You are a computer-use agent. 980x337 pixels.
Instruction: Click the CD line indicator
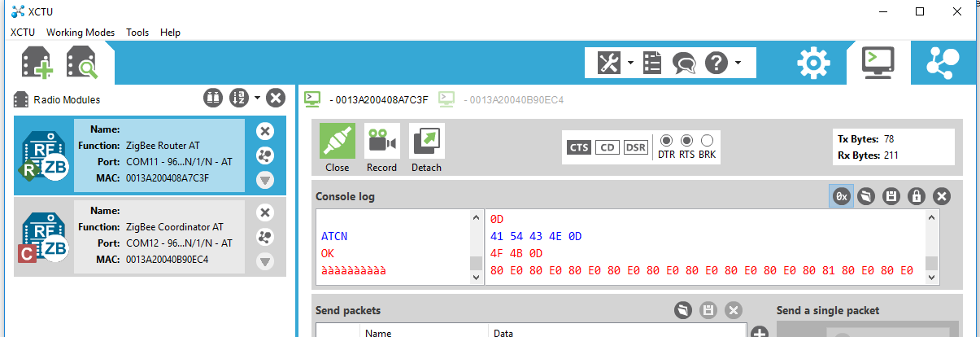pyautogui.click(x=607, y=147)
